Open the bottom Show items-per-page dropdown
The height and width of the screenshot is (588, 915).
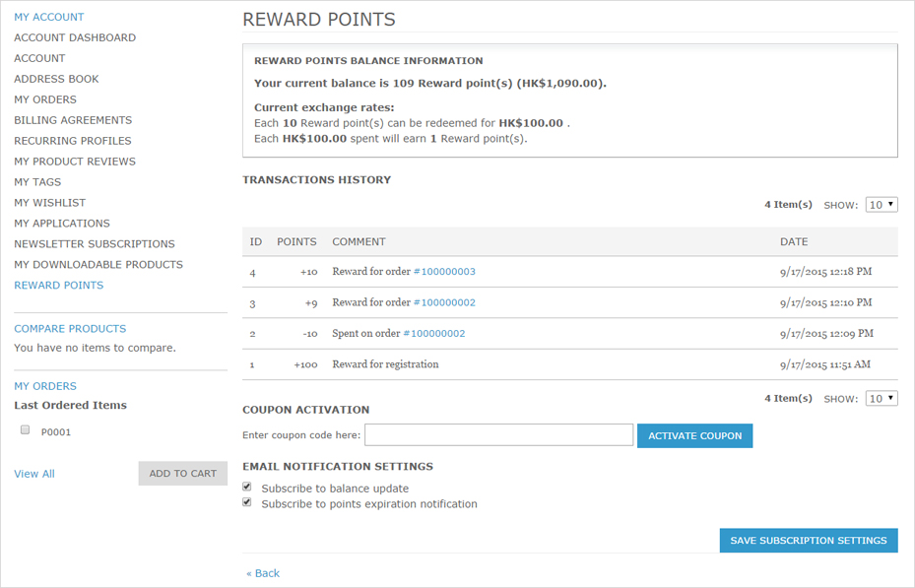(x=882, y=399)
